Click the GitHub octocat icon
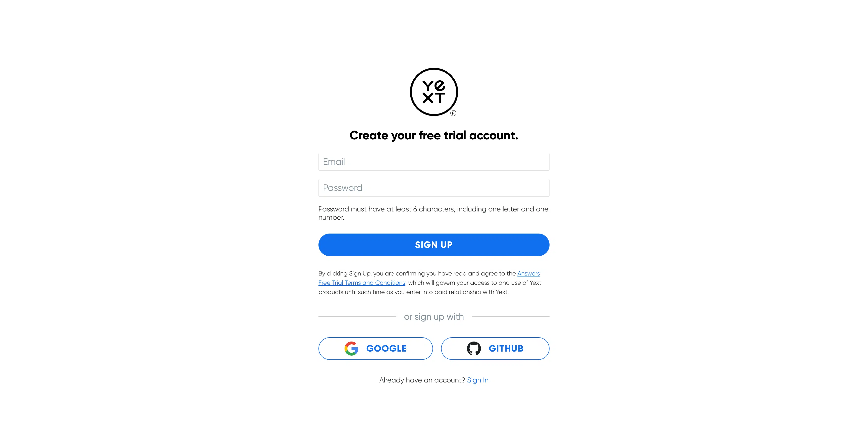This screenshot has height=447, width=868. [474, 349]
